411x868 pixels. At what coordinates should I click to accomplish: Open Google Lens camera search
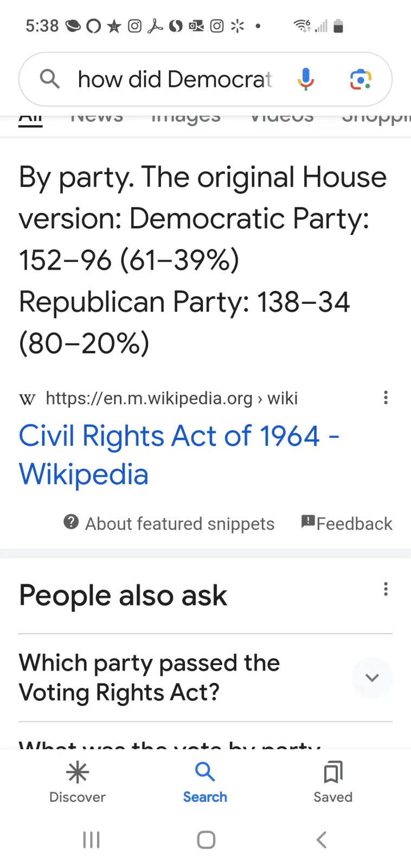pyautogui.click(x=360, y=79)
